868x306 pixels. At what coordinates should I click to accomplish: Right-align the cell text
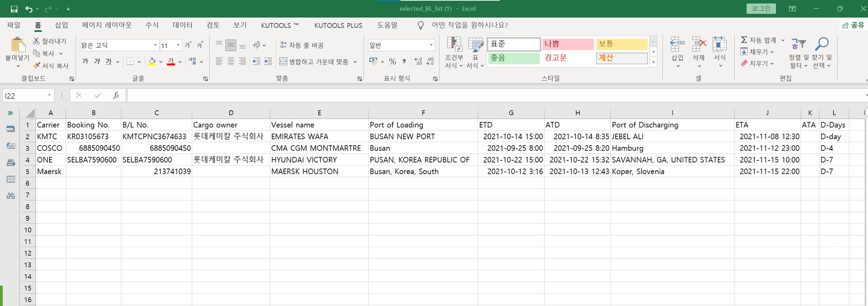point(242,62)
